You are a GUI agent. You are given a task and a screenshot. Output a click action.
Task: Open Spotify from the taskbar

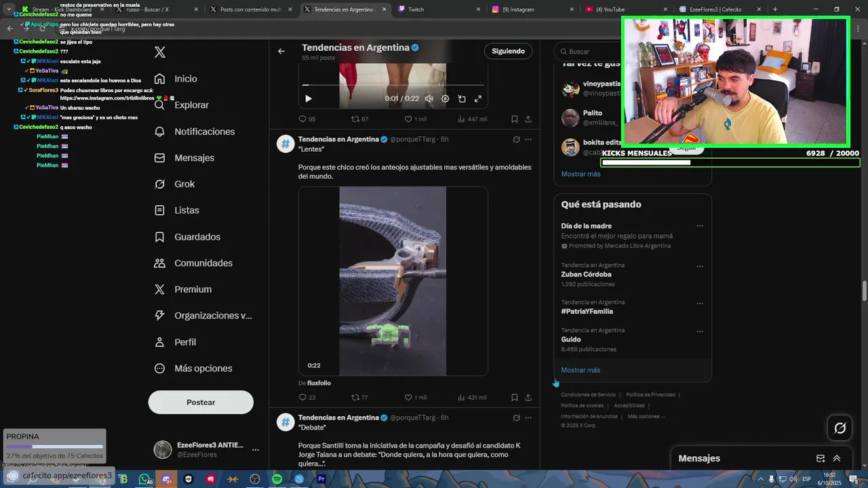[277, 479]
